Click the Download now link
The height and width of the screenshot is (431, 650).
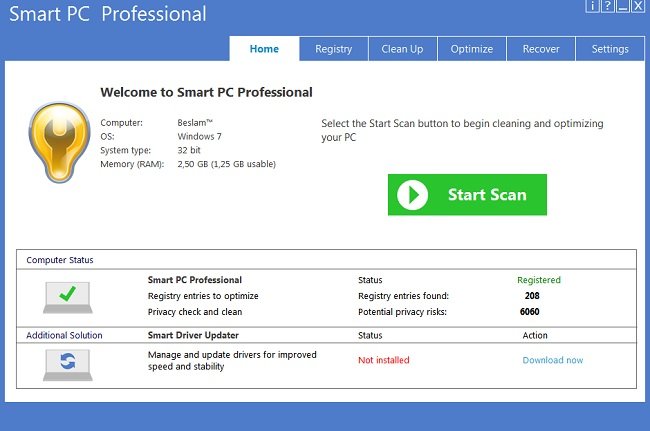click(553, 360)
